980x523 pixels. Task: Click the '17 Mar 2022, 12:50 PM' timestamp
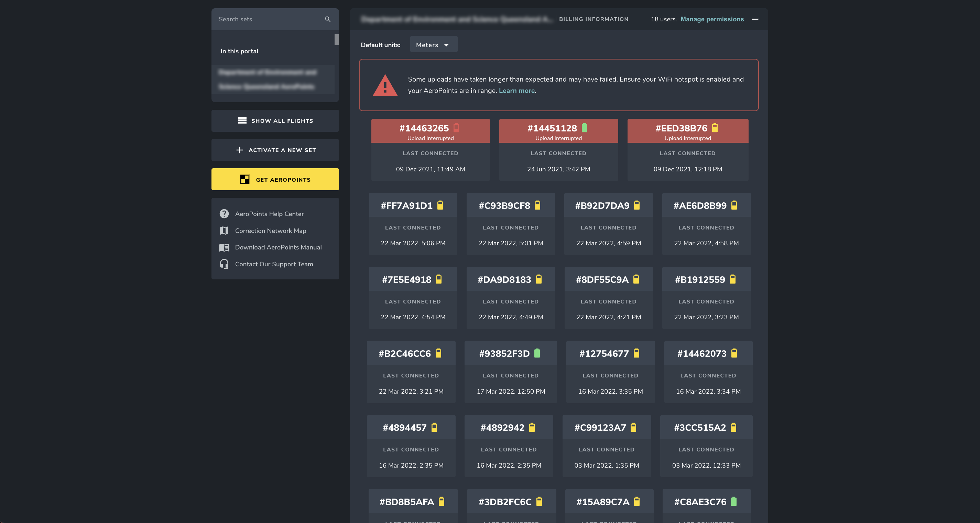[x=511, y=391]
